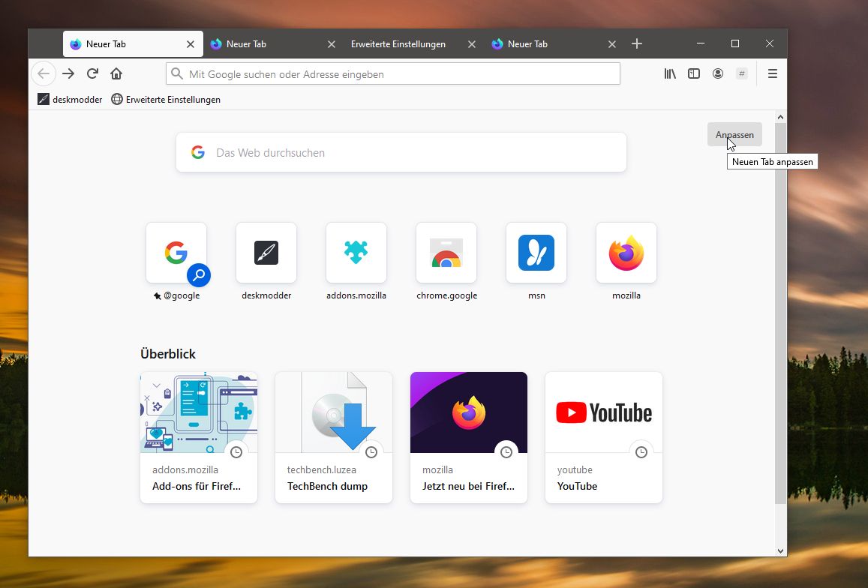Go back with the left arrow button
Viewport: 868px width, 588px height.
click(44, 73)
